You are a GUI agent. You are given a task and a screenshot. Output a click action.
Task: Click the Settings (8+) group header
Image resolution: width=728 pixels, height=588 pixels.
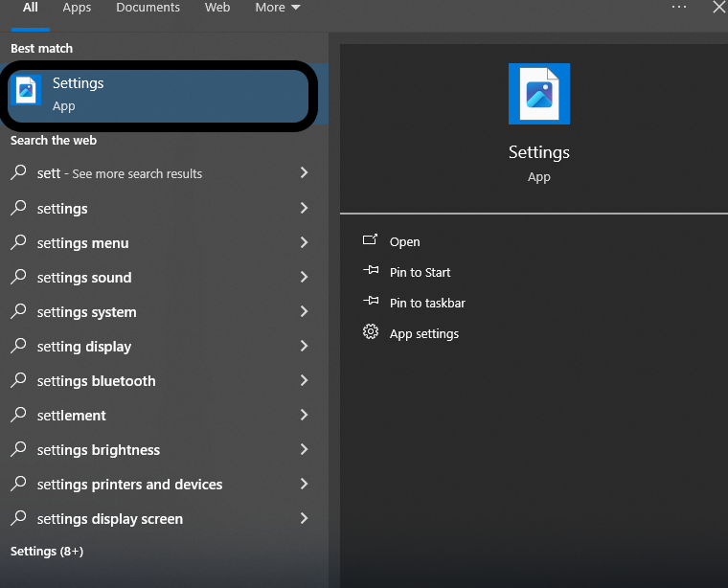pos(47,552)
